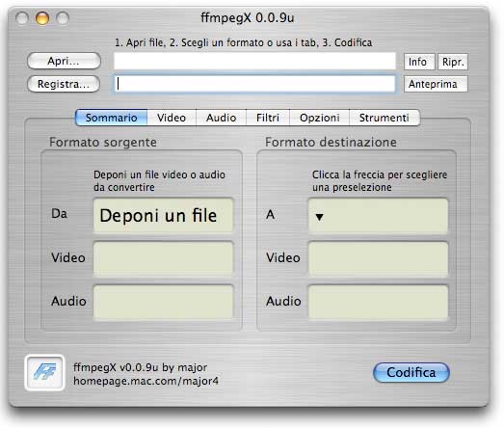Click the source Audio format field
Viewport: 504px width, 428px height.
tap(163, 303)
